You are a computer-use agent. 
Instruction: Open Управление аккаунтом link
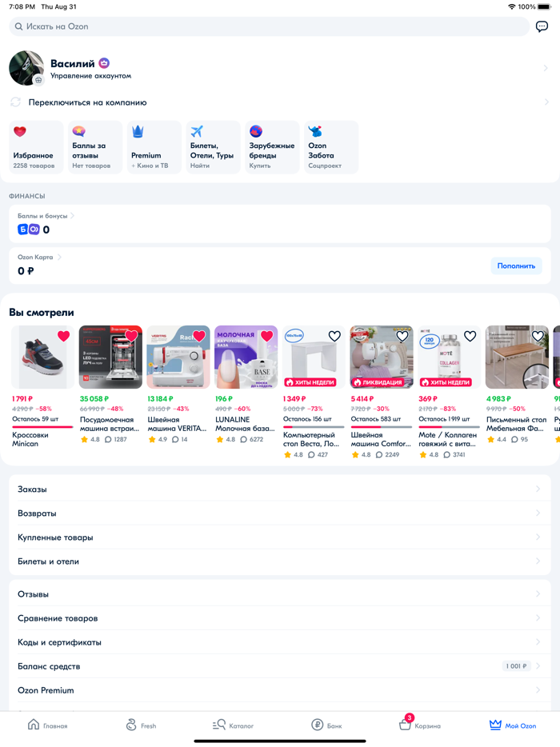(x=90, y=76)
